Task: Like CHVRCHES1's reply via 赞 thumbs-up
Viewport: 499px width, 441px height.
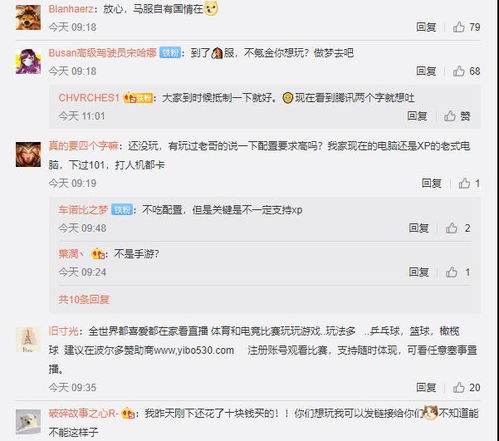Action: pyautogui.click(x=450, y=116)
